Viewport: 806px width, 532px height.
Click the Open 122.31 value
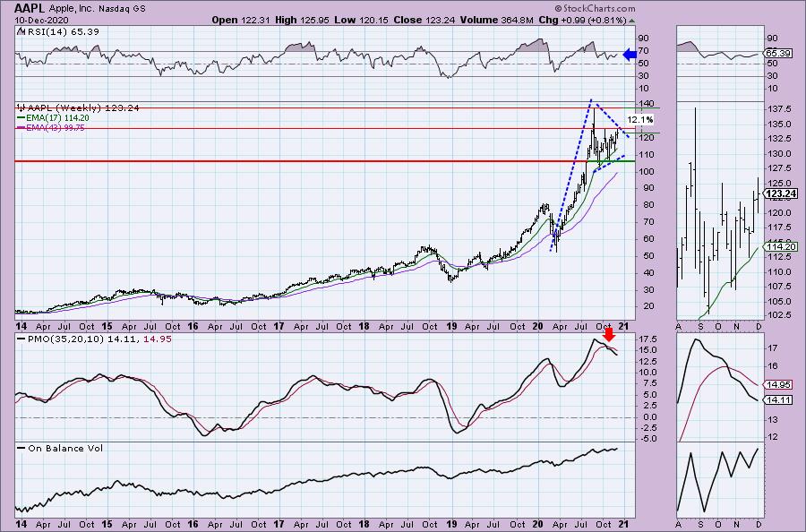pos(239,20)
